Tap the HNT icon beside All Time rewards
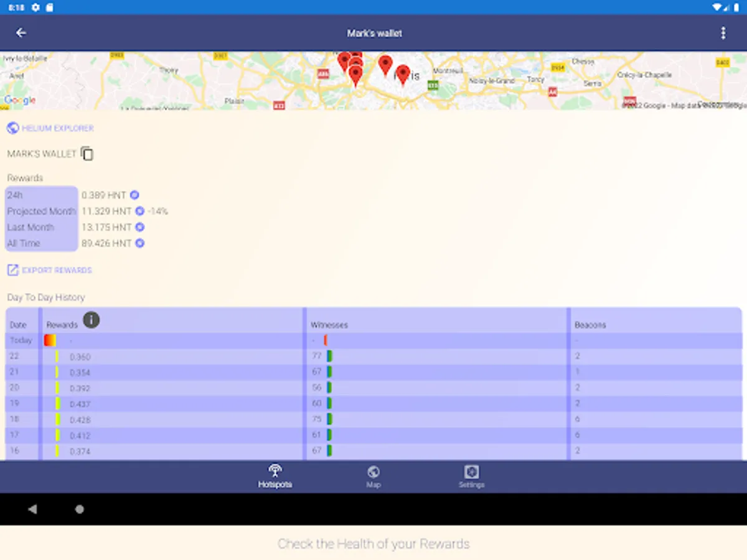Screen dimensions: 747x560 tap(139, 243)
